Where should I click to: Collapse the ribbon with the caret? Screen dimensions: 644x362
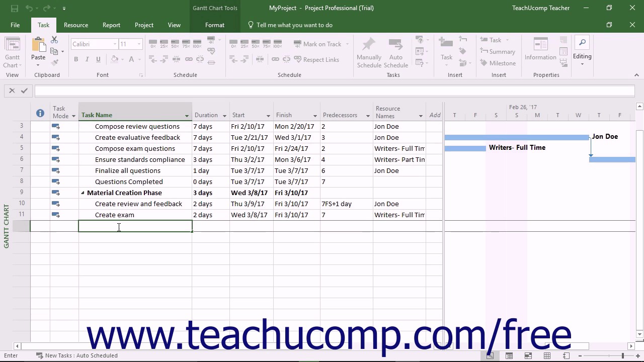[636, 75]
